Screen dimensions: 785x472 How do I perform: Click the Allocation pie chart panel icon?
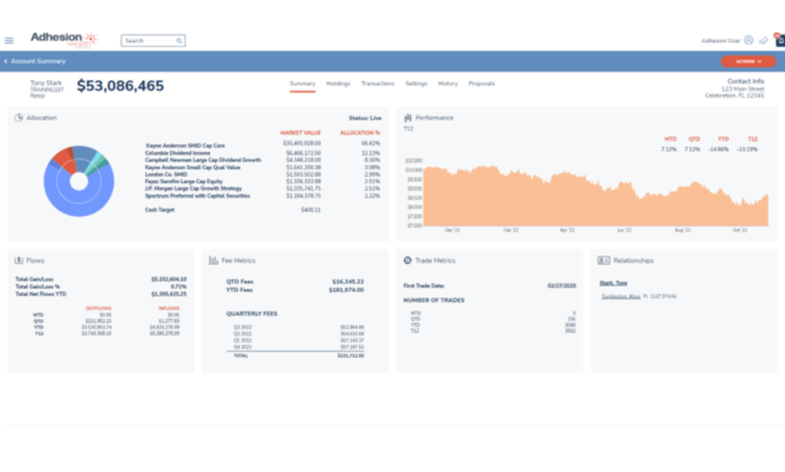click(19, 118)
